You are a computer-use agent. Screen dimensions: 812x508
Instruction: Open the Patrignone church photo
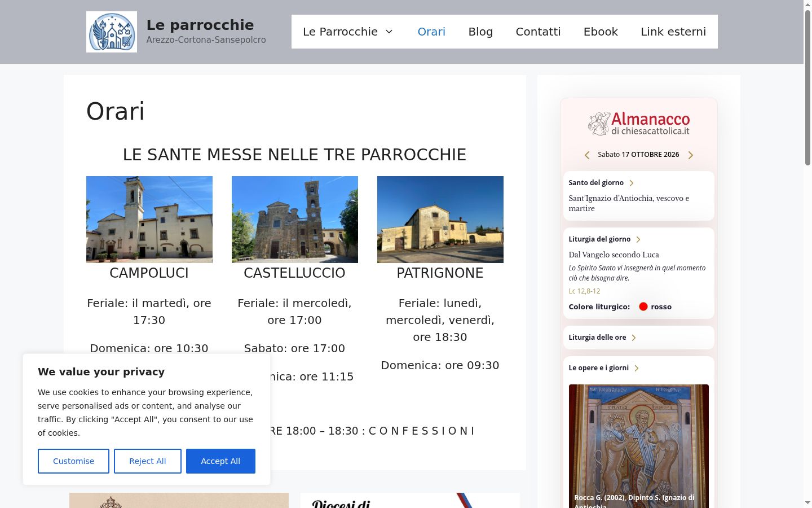pyautogui.click(x=440, y=220)
